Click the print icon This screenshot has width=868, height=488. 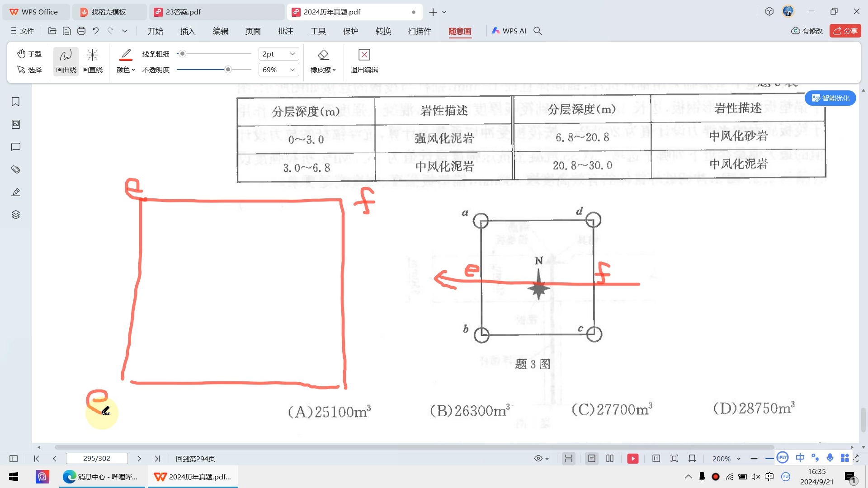coord(81,31)
